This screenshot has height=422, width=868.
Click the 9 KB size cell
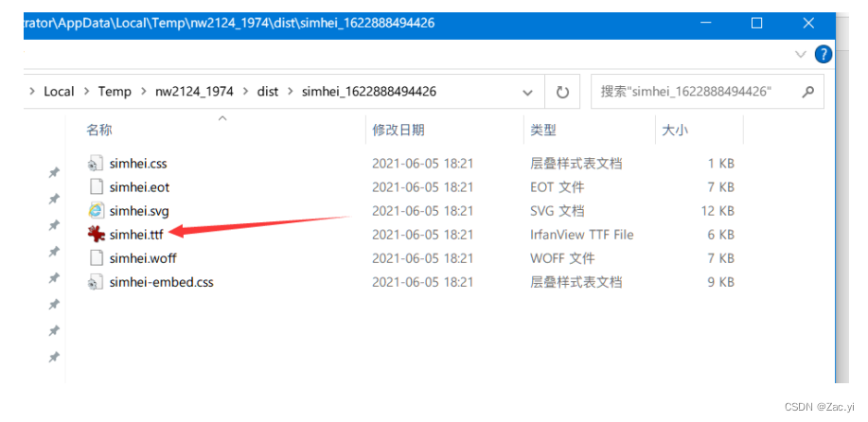coord(722,283)
